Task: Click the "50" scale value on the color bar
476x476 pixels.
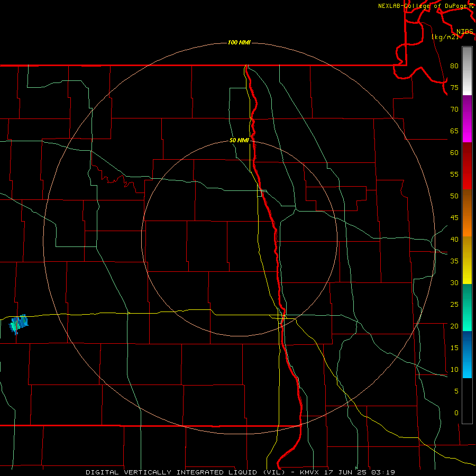Action: pyautogui.click(x=454, y=196)
